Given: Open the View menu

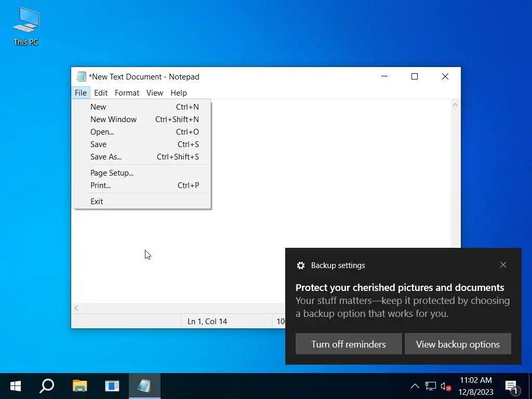Looking at the screenshot, I should [155, 92].
